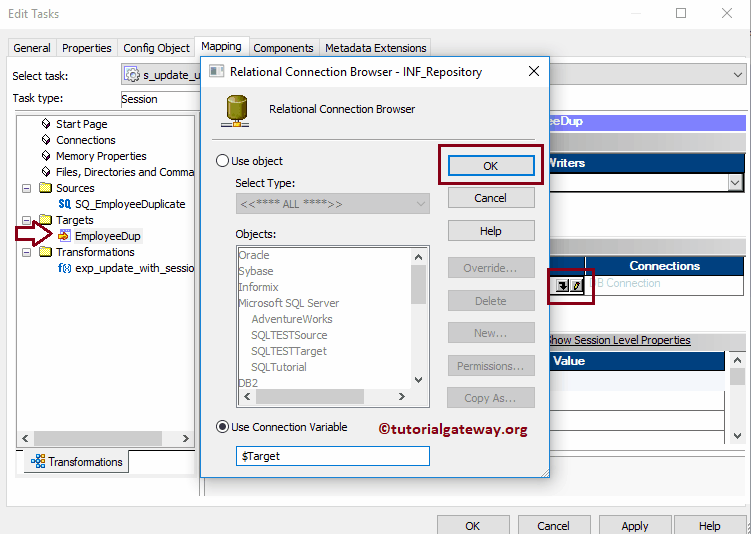Click the Connections diamond icon
751x534 pixels.
point(46,140)
